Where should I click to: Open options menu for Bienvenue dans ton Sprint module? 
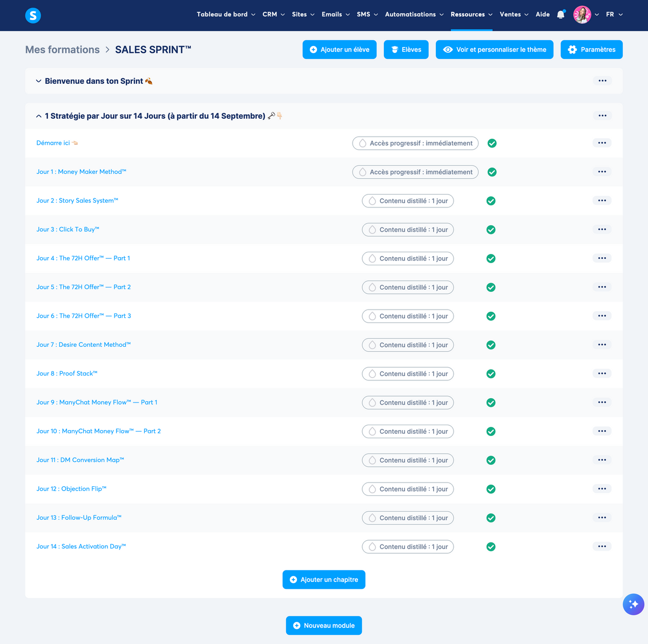coord(603,81)
